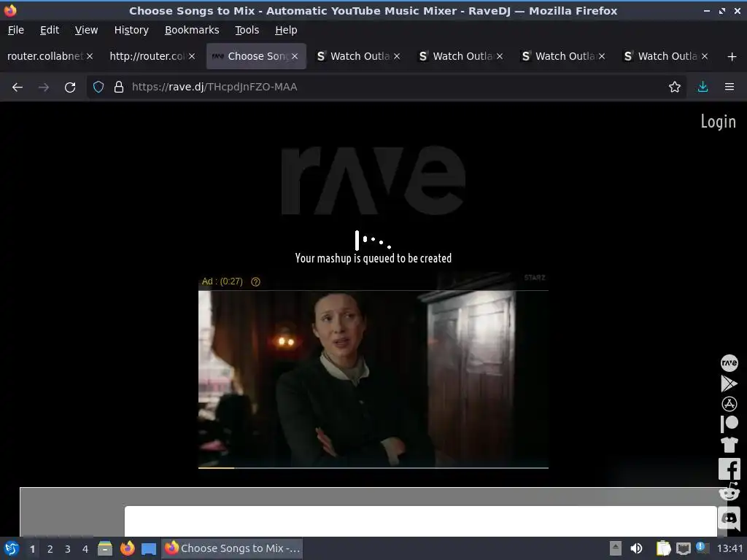Open the volume control tray icon

636,548
